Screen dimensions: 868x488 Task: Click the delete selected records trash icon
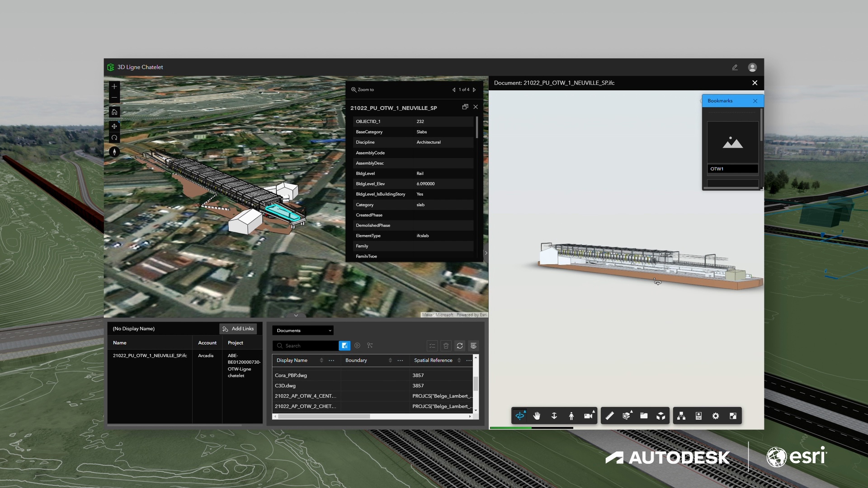coord(446,346)
